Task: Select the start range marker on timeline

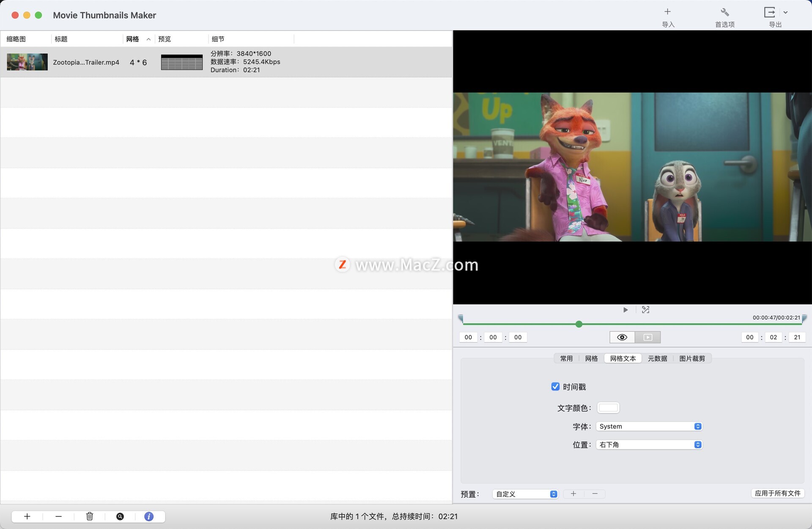Action: [461, 318]
